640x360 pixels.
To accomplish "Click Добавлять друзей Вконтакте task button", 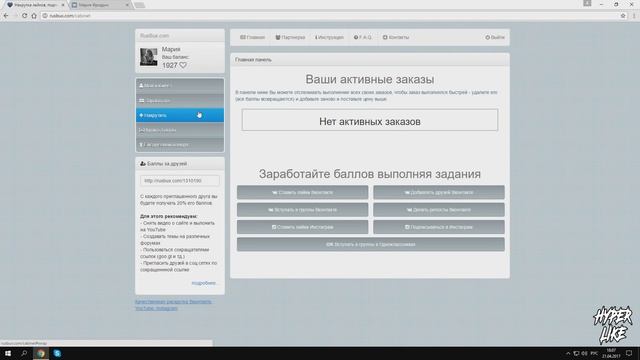I will pos(439,192).
